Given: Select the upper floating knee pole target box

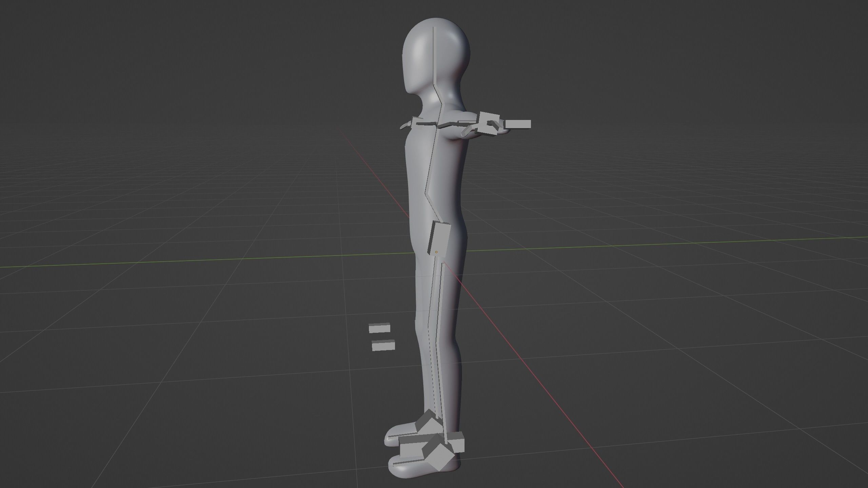Looking at the screenshot, I should point(379,328).
